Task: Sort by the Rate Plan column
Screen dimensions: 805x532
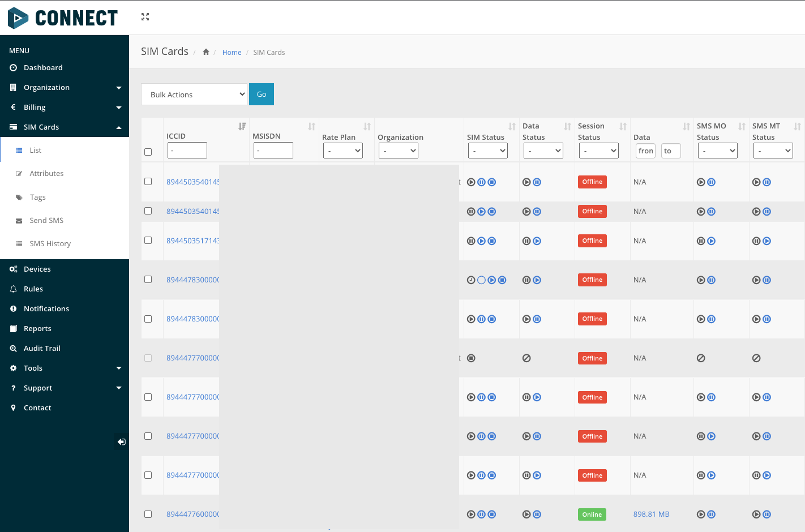Action: [x=367, y=126]
